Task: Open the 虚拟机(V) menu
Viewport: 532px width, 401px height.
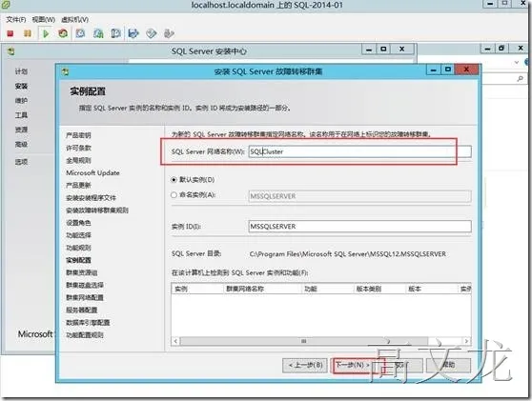Action: tap(75, 20)
